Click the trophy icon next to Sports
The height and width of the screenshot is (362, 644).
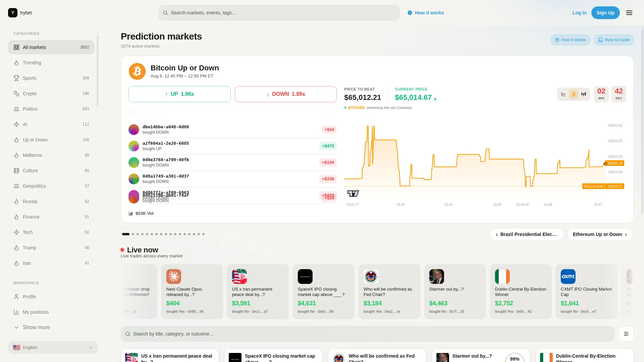coord(16,78)
